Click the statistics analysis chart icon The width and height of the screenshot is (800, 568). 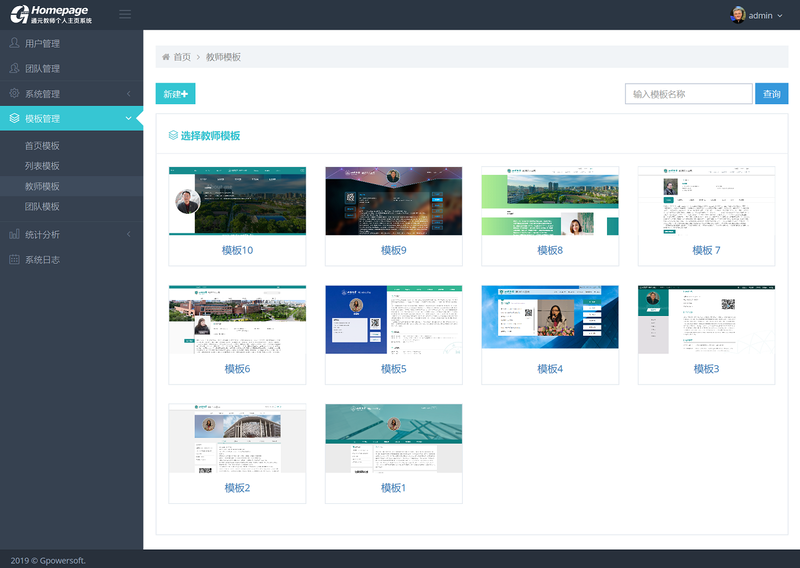[14, 234]
